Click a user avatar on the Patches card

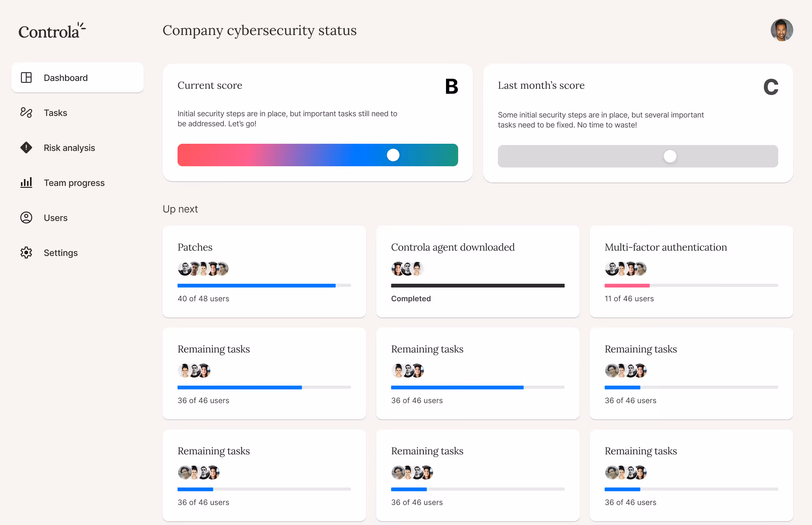pyautogui.click(x=184, y=269)
